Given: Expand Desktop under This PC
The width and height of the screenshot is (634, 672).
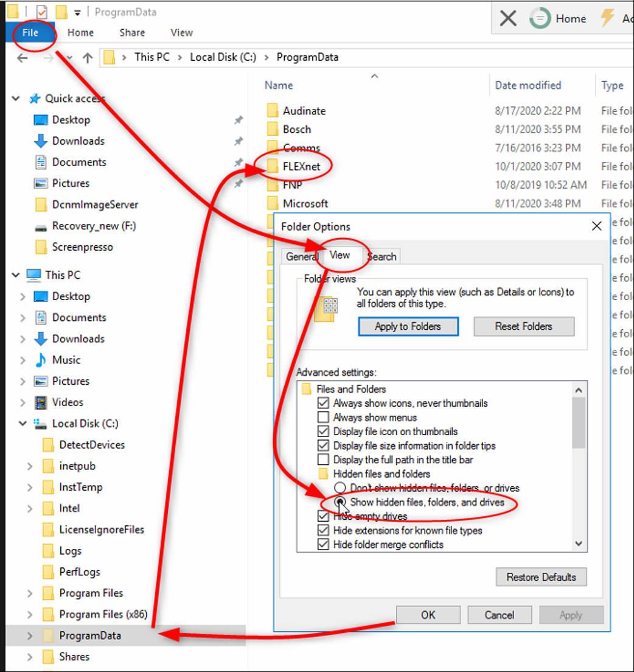Looking at the screenshot, I should (x=23, y=296).
